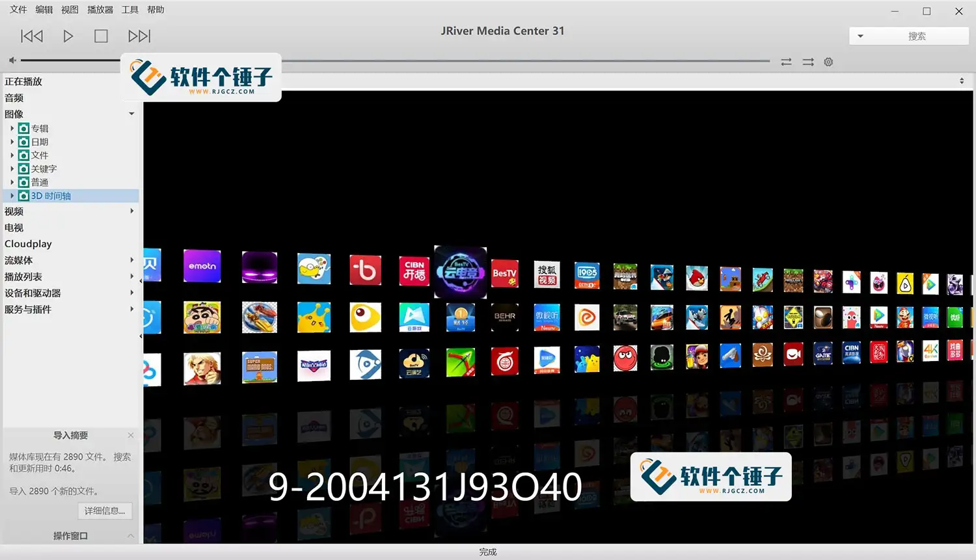976x560 pixels.
Task: Adjust the volume slider track
Action: pos(70,60)
